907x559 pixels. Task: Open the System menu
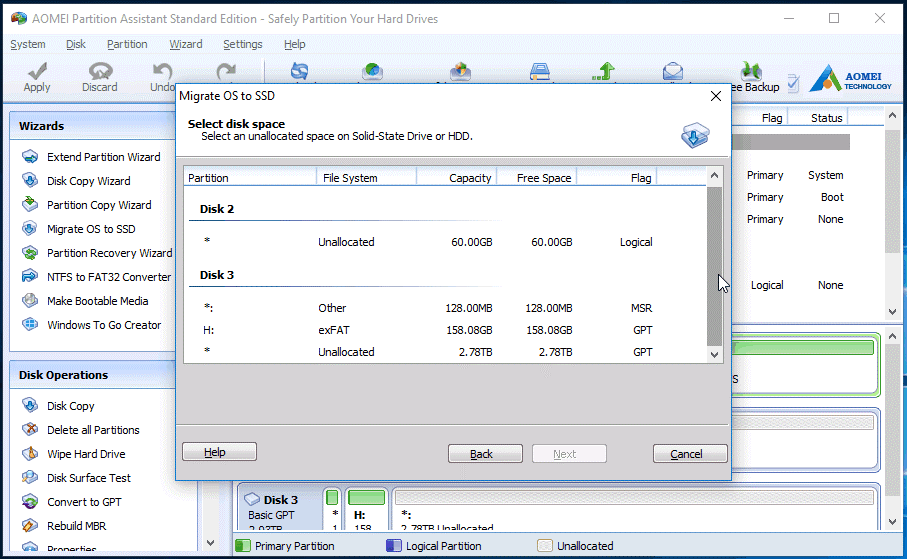point(28,44)
